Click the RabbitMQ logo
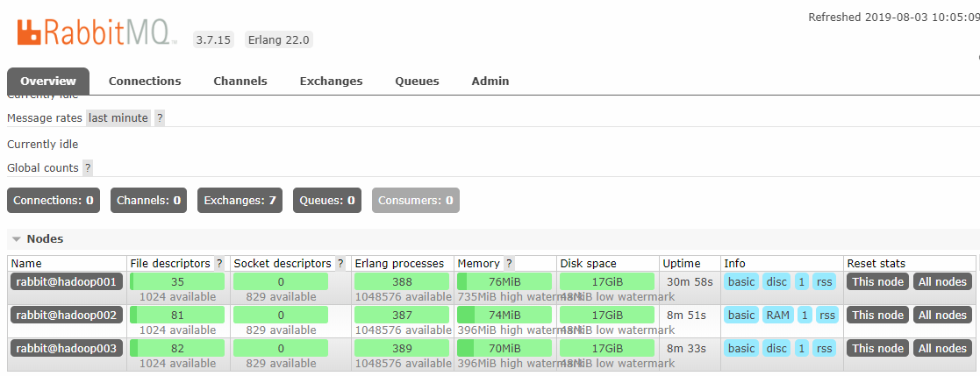Image resolution: width=980 pixels, height=376 pixels. tap(97, 32)
